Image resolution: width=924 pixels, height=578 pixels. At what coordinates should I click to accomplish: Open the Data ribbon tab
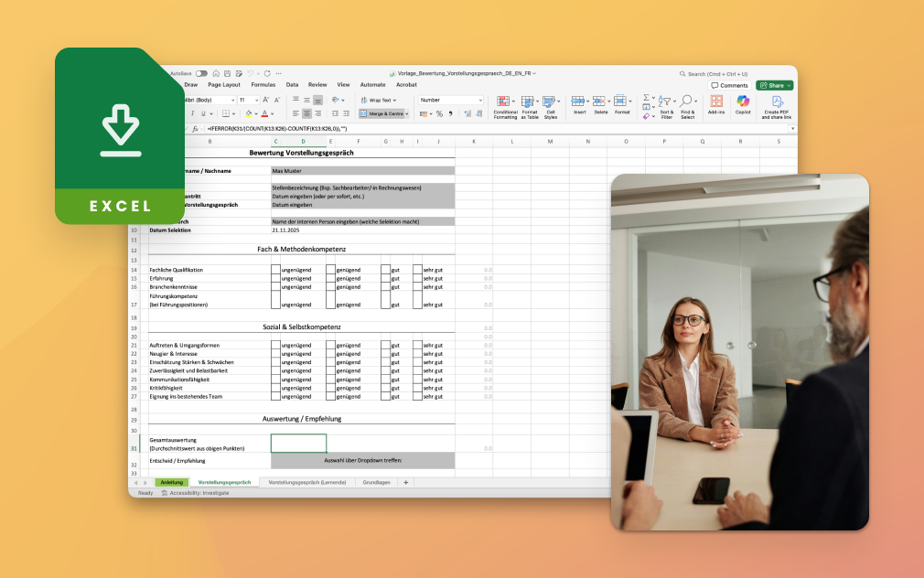(292, 85)
